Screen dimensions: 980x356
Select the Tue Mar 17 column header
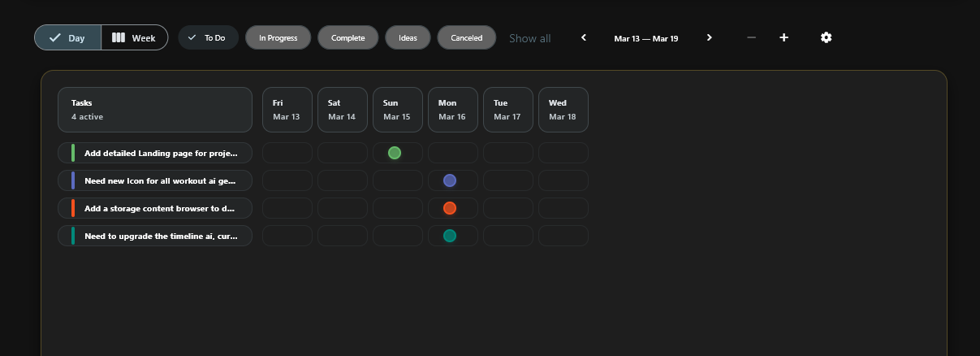(x=508, y=110)
